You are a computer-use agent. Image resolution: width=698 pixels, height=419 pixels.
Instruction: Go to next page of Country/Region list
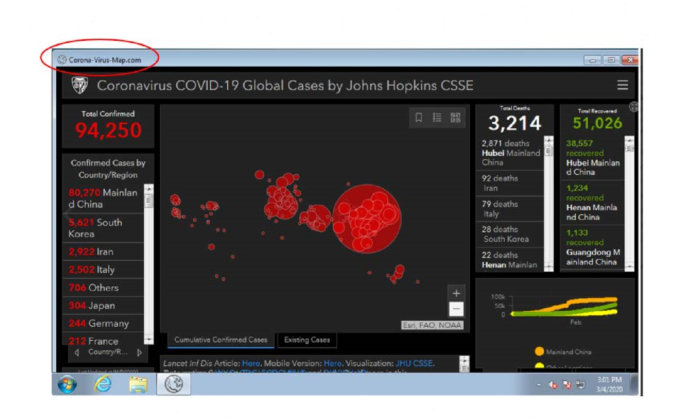pyautogui.click(x=139, y=352)
